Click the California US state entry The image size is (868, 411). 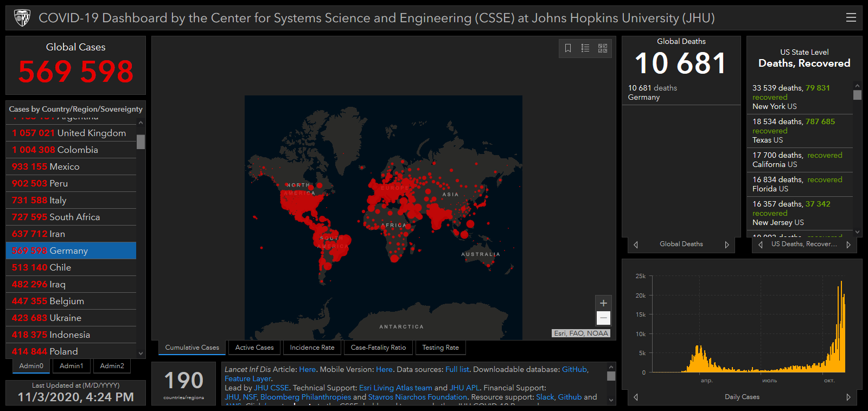(802, 160)
